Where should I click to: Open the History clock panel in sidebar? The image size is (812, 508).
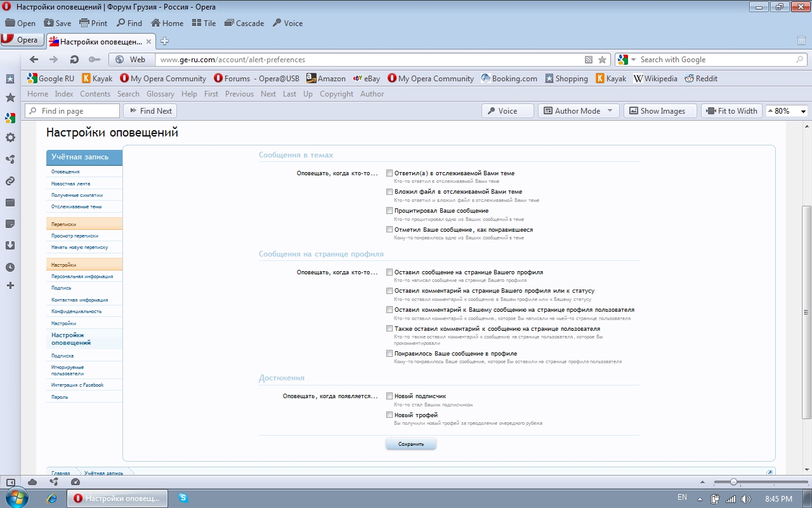(10, 267)
